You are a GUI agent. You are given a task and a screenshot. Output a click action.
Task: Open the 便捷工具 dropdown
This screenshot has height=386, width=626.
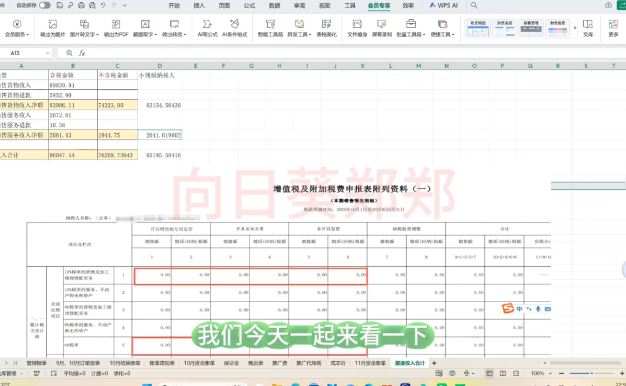click(x=442, y=28)
